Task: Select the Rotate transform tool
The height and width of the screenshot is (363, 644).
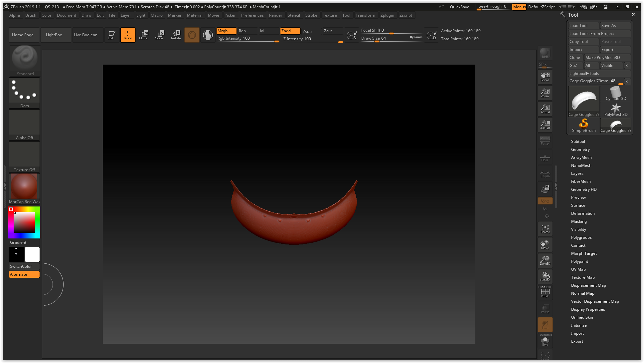Action: (176, 35)
